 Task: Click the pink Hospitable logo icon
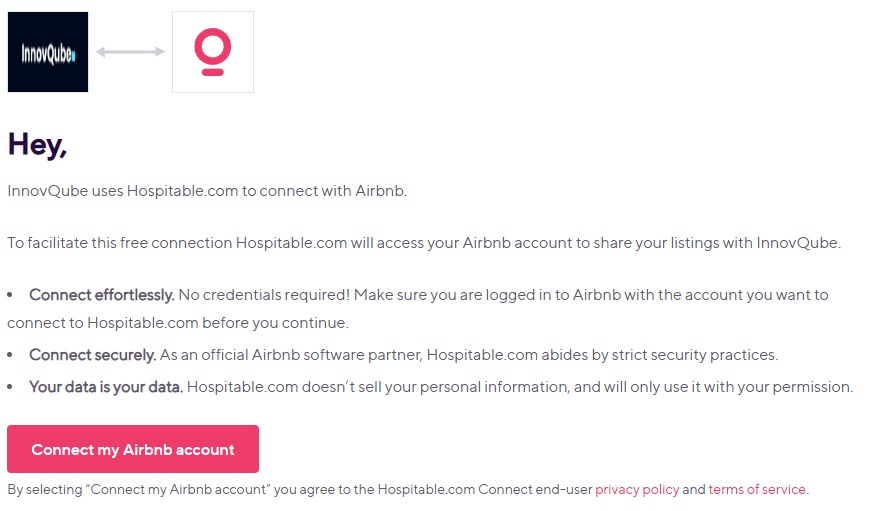[212, 52]
